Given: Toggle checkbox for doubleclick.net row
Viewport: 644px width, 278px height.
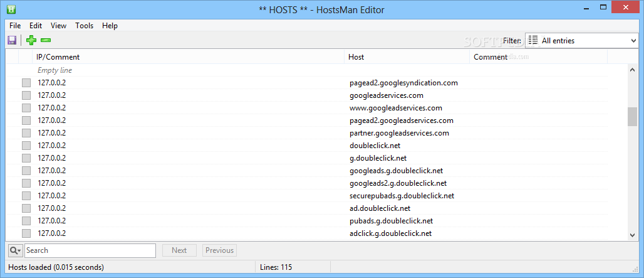Looking at the screenshot, I should tap(26, 146).
